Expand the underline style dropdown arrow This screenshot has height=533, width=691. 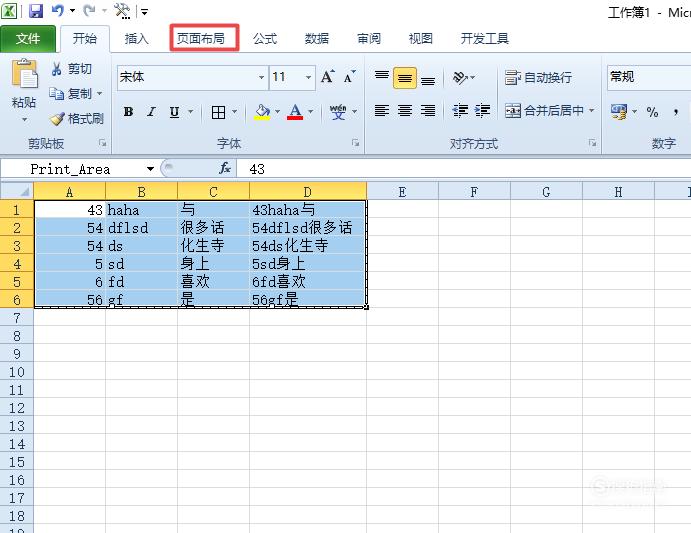pyautogui.click(x=191, y=112)
